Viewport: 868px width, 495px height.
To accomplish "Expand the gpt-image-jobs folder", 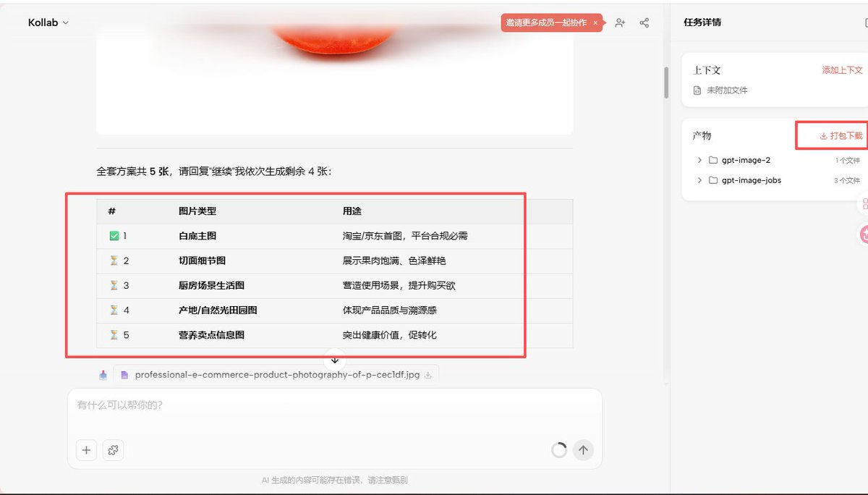I will tap(699, 180).
